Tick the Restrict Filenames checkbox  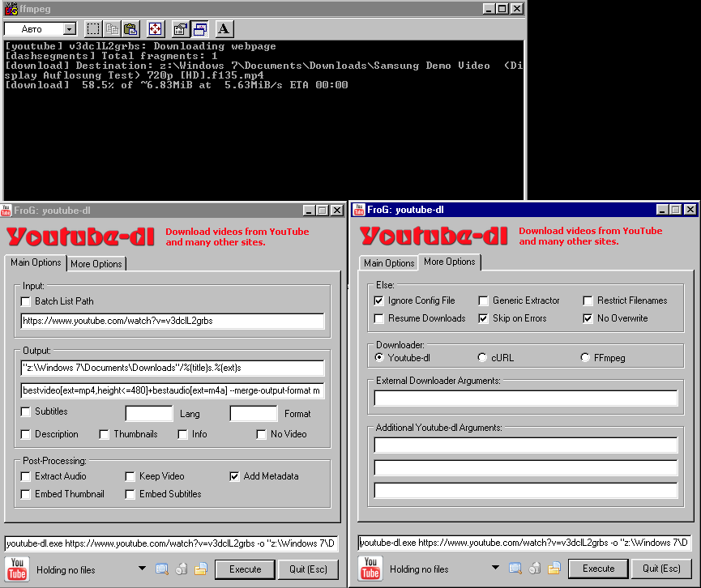(588, 300)
